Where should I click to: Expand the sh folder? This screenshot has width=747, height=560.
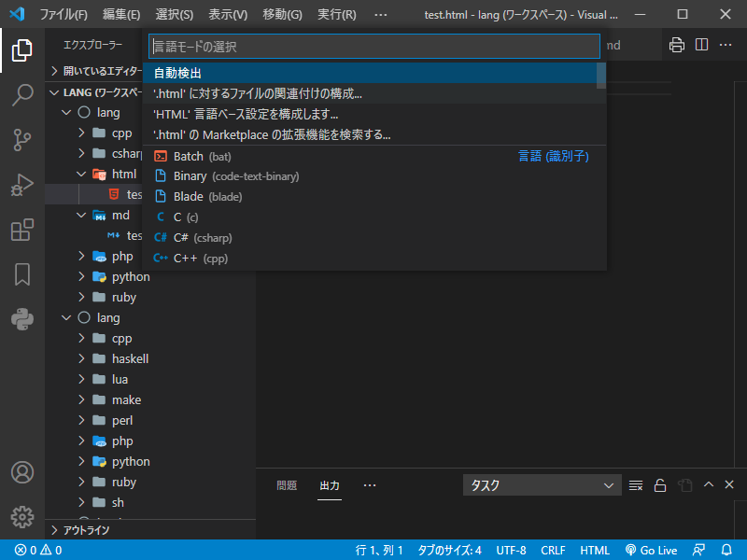pyautogui.click(x=150, y=502)
